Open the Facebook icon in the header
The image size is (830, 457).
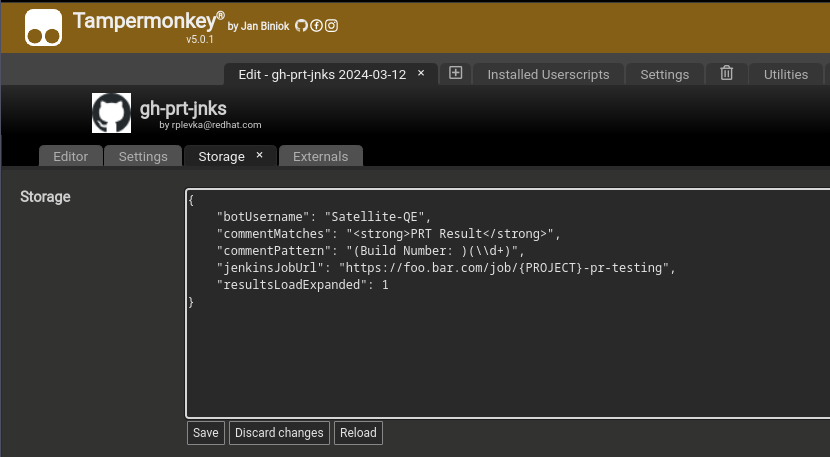(317, 25)
